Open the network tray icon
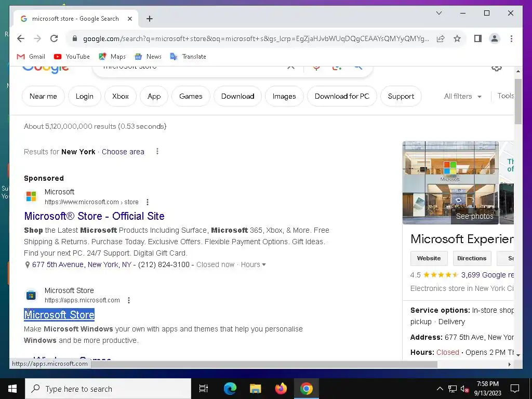532x399 pixels. click(453, 389)
